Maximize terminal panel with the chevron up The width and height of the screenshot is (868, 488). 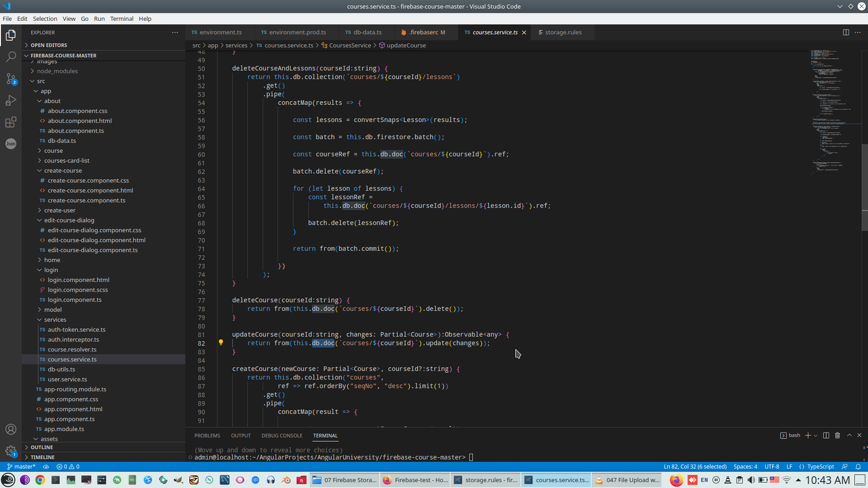click(x=849, y=435)
